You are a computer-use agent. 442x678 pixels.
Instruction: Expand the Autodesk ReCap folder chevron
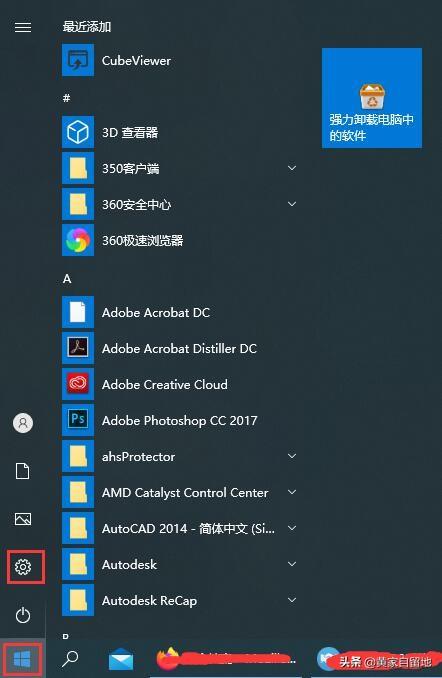tap(292, 600)
